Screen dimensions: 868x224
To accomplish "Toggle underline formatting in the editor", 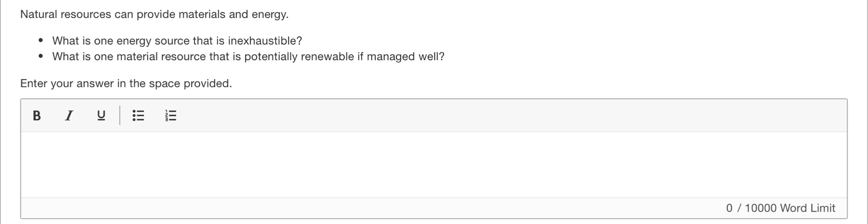I will click(x=101, y=115).
